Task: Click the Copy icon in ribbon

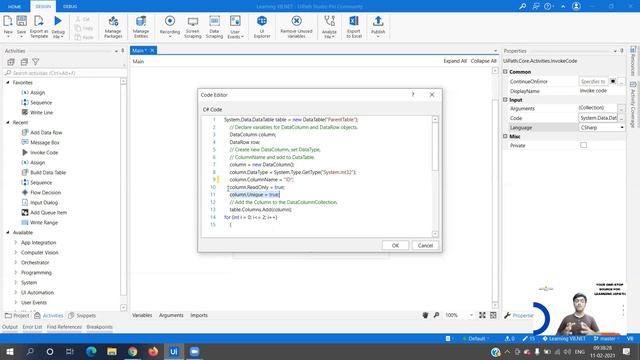Action: point(78,28)
